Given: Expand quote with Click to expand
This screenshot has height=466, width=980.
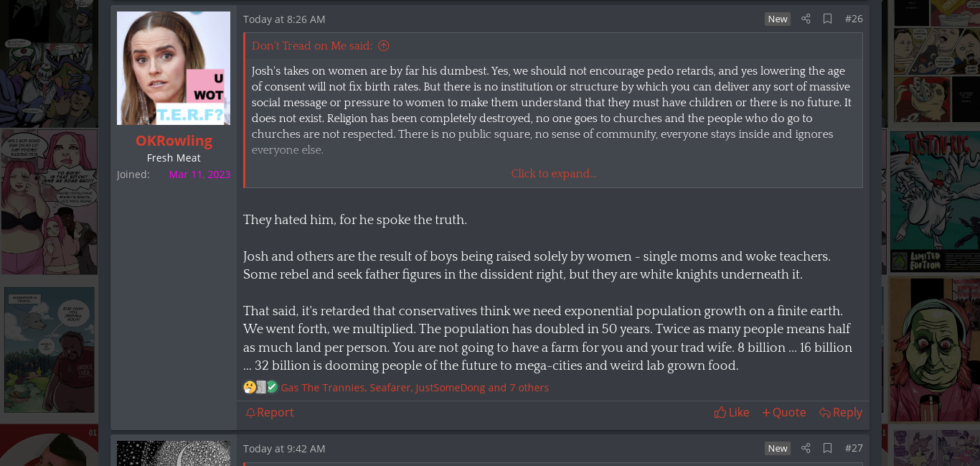Looking at the screenshot, I should pos(553,174).
